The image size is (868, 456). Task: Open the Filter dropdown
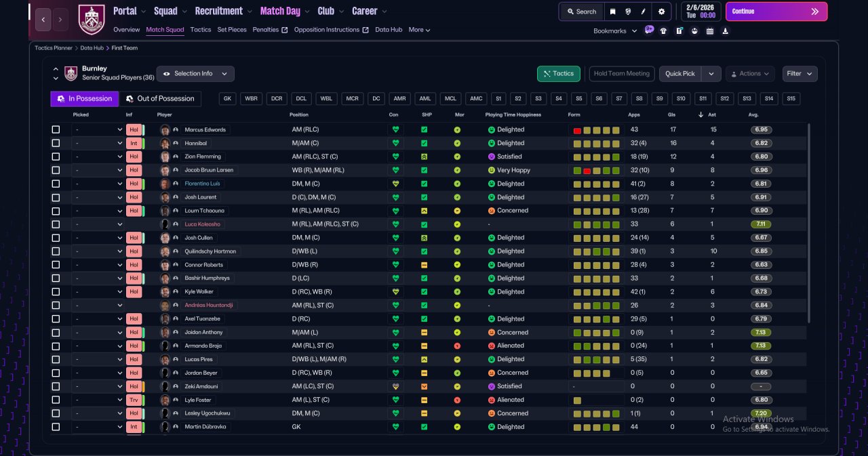click(x=800, y=74)
